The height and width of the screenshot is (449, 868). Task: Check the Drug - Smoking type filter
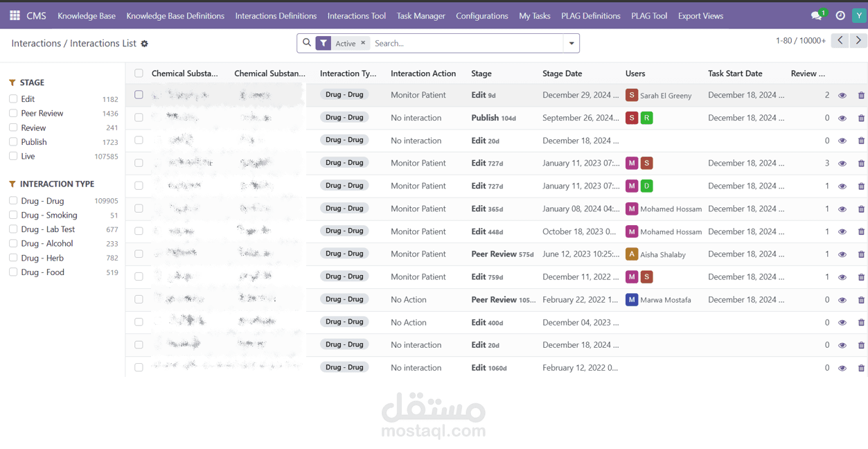(13, 215)
